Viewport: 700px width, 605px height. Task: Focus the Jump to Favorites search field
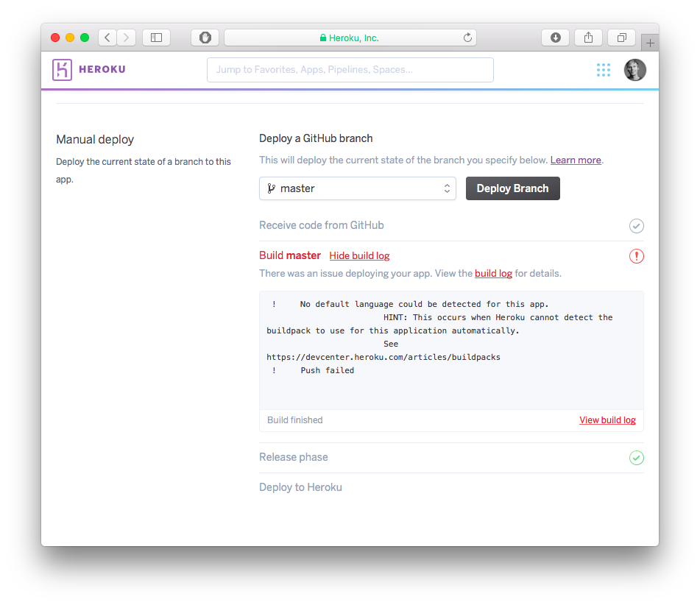click(350, 70)
